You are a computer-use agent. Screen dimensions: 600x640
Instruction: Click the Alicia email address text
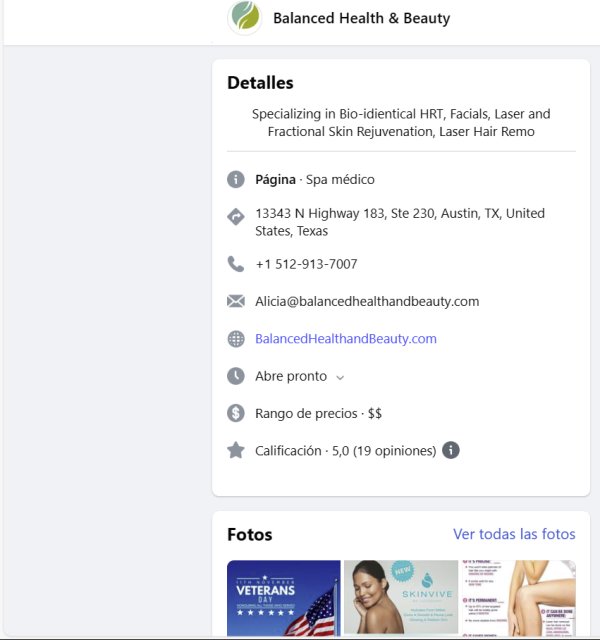[367, 301]
